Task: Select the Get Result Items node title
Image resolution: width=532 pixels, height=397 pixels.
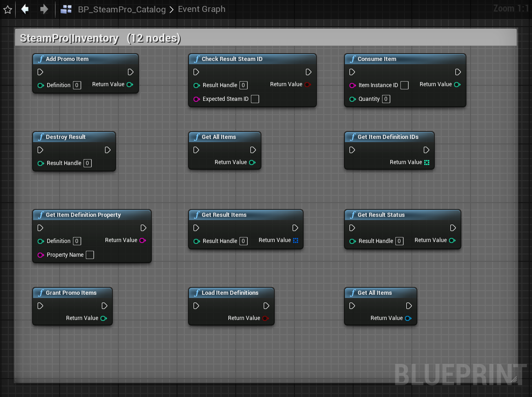Action: [224, 215]
